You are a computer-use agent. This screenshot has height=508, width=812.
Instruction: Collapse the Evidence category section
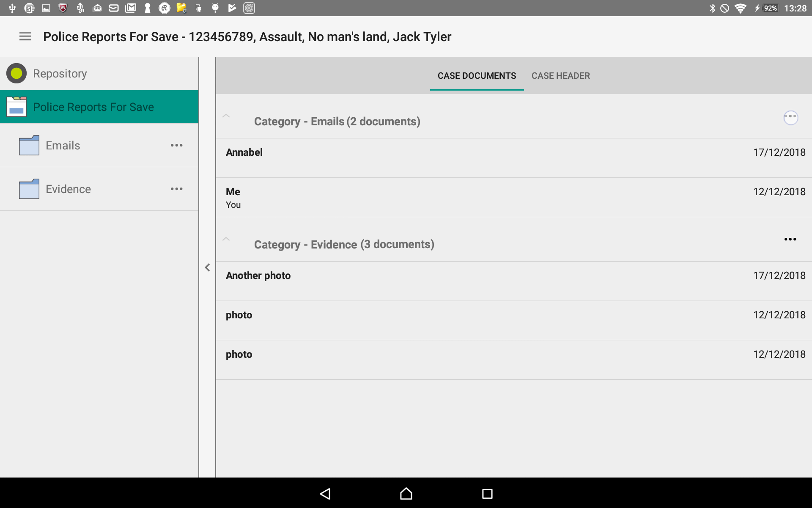226,239
